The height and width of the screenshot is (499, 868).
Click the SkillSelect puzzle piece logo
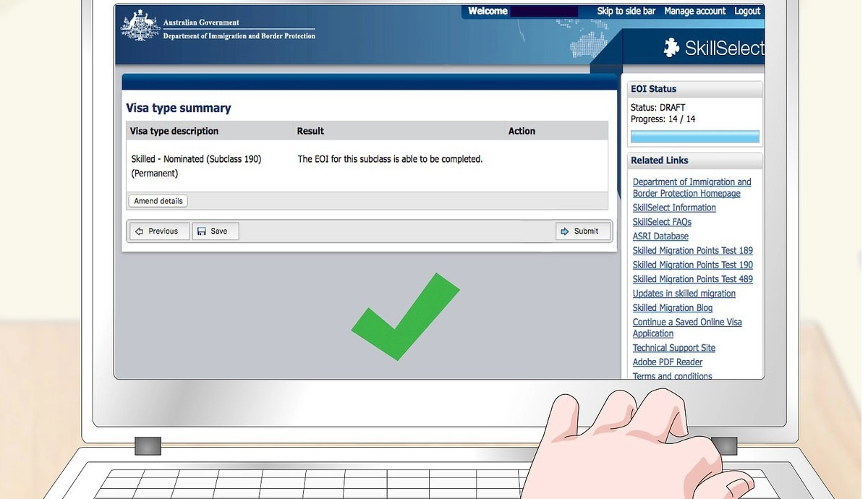(671, 48)
